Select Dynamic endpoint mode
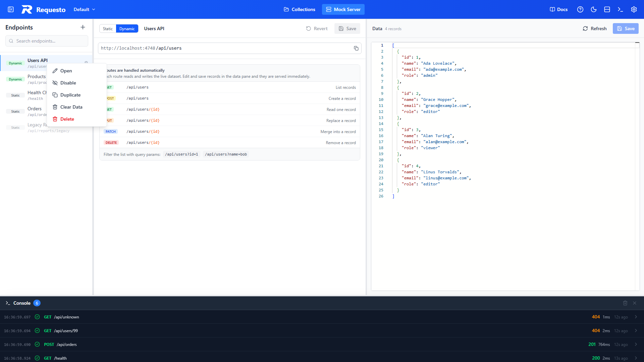 pos(127,28)
